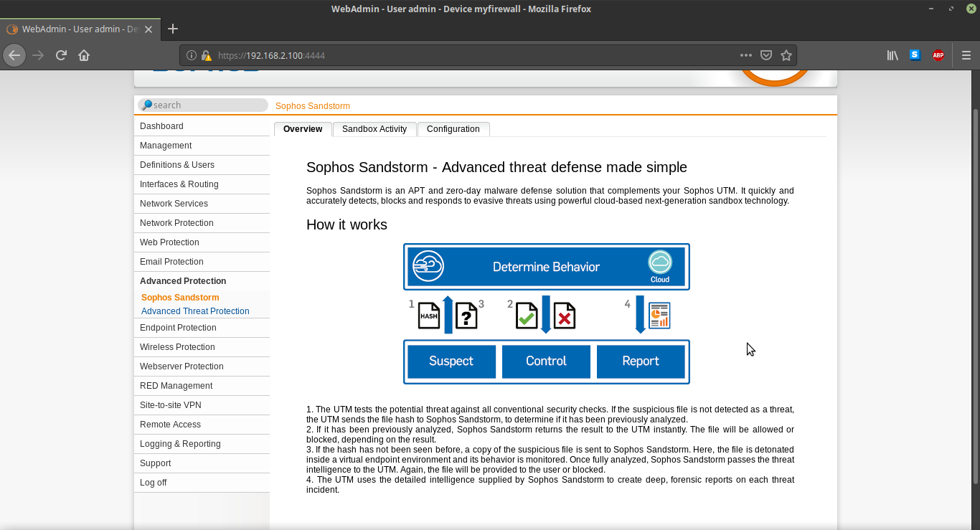The width and height of the screenshot is (980, 530).
Task: Go to the Firefox home page
Action: click(84, 55)
